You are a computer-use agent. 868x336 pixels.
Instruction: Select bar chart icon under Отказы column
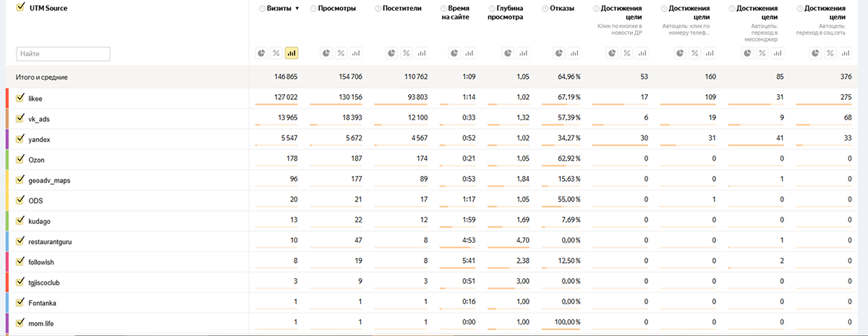coord(574,53)
